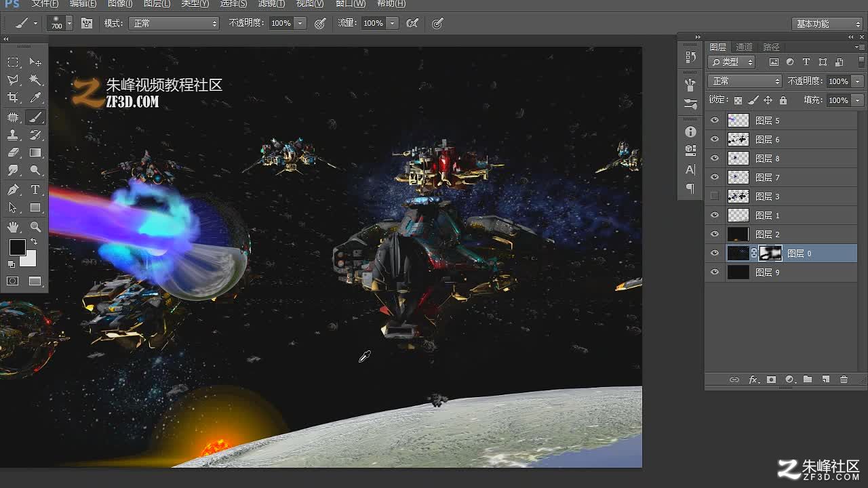Viewport: 868px width, 488px height.
Task: Select the Eyedropper tool
Action: tap(35, 98)
